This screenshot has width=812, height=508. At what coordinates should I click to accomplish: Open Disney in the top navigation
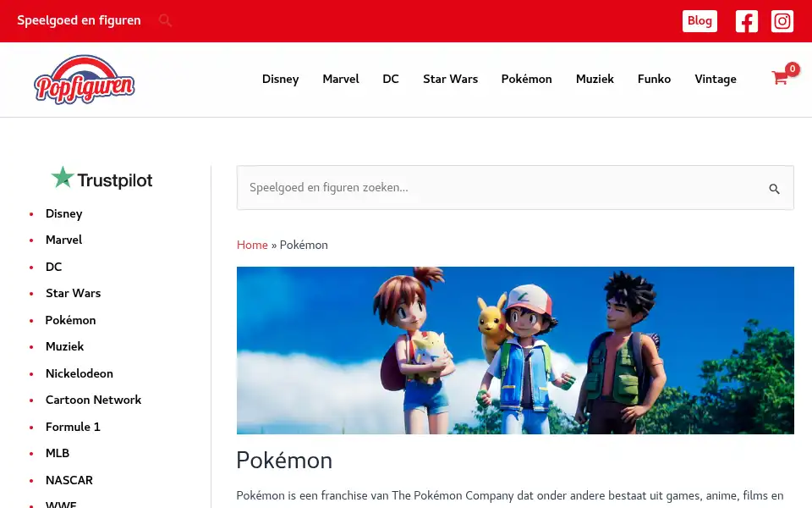point(280,79)
